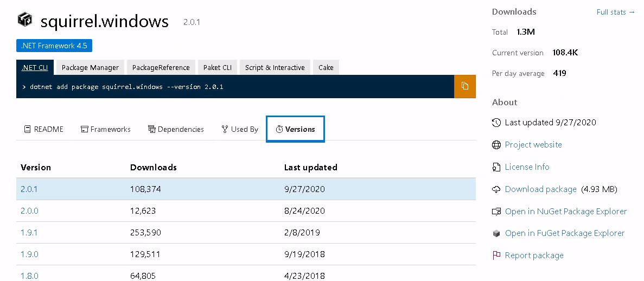Click the License Info certificate icon

pyautogui.click(x=496, y=167)
